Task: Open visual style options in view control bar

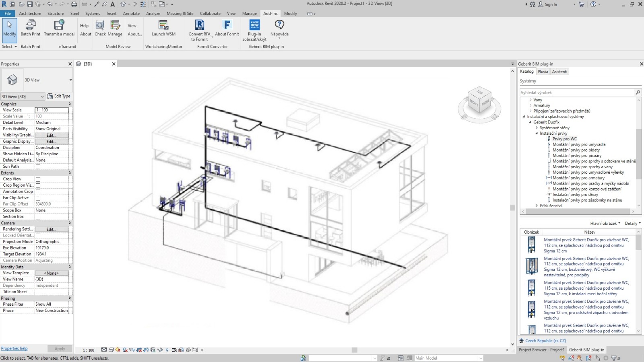Action: (x=111, y=349)
